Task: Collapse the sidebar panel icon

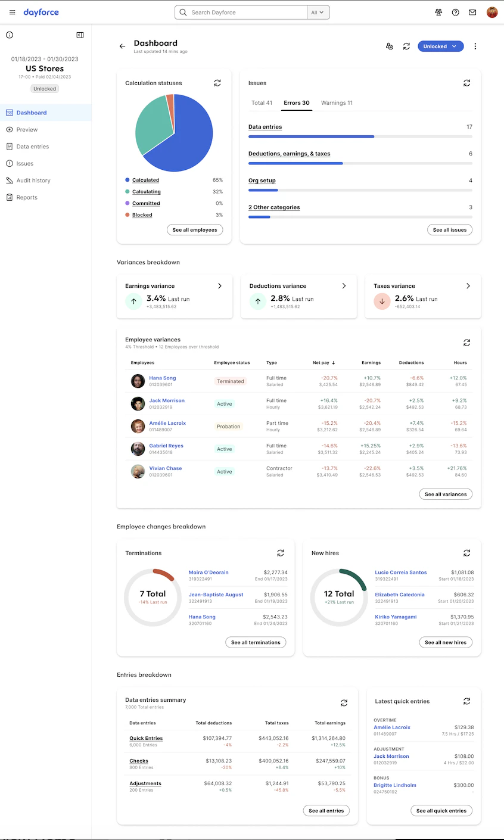Action: [80, 35]
